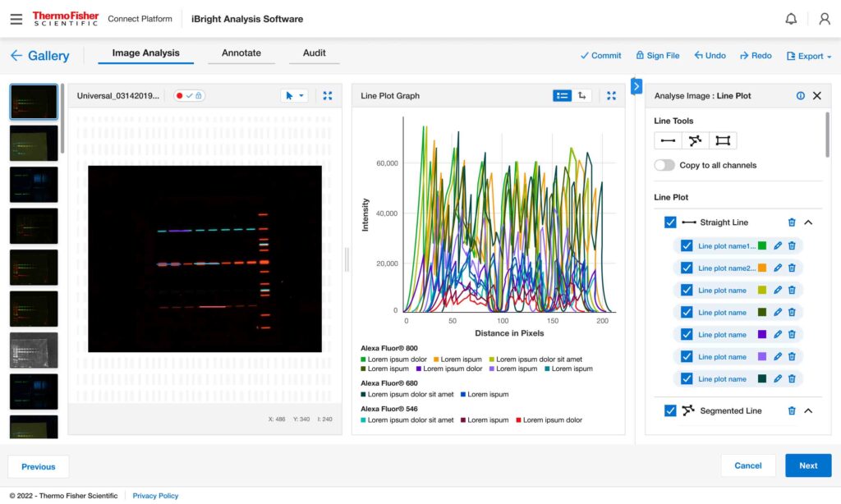Go back to Gallery

coord(40,55)
